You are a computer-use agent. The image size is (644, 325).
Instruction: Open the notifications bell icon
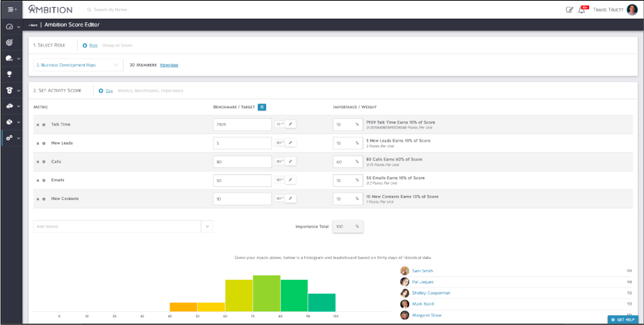click(581, 10)
